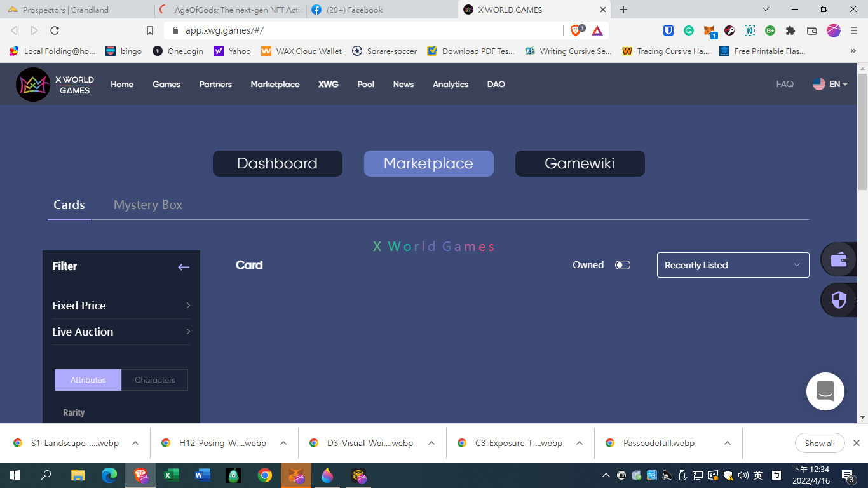868x488 pixels.
Task: Open the Analytics navigation item
Action: pos(451,84)
